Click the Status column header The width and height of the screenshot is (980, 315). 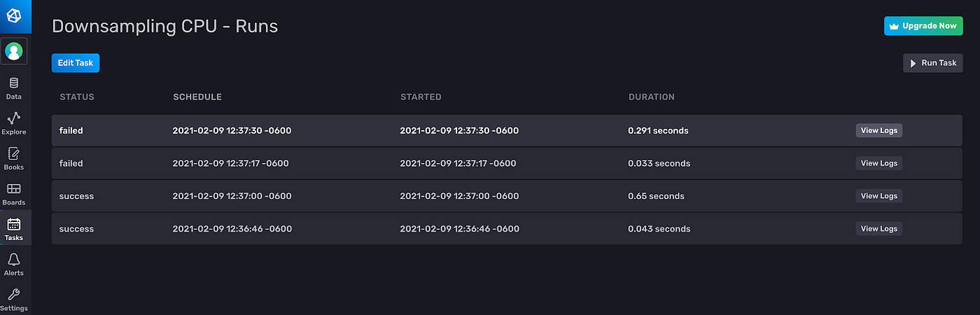point(77,97)
